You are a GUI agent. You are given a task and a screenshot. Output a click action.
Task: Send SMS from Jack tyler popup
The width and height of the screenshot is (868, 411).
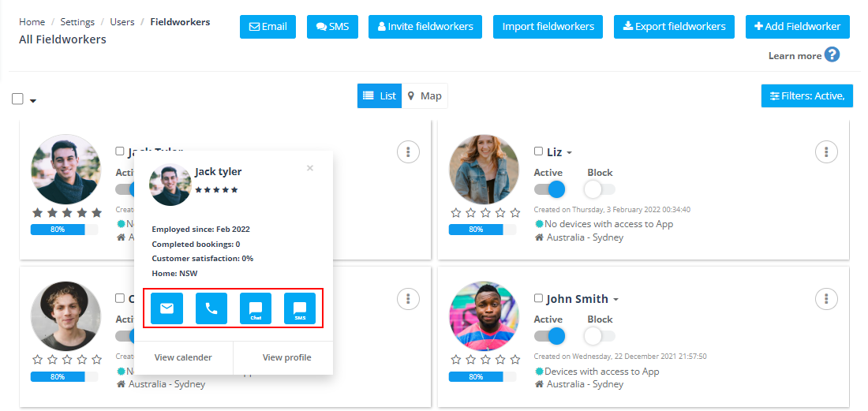[300, 308]
